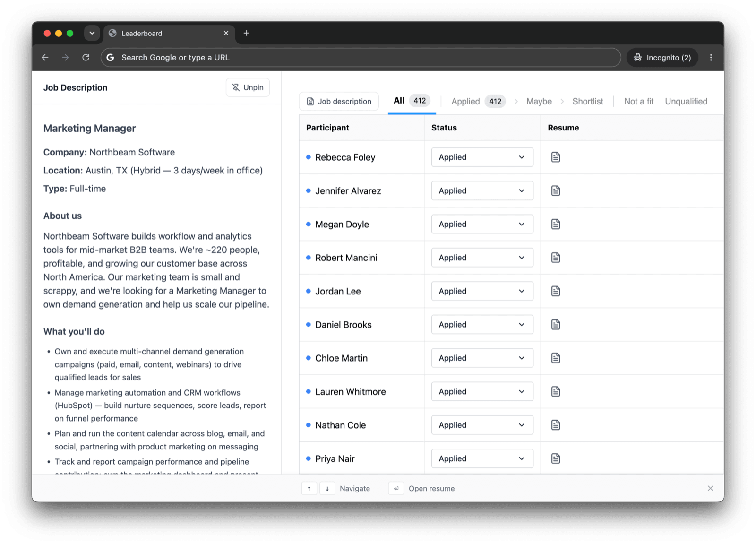The height and width of the screenshot is (544, 756).
Task: Select the All 412 tab
Action: click(412, 101)
